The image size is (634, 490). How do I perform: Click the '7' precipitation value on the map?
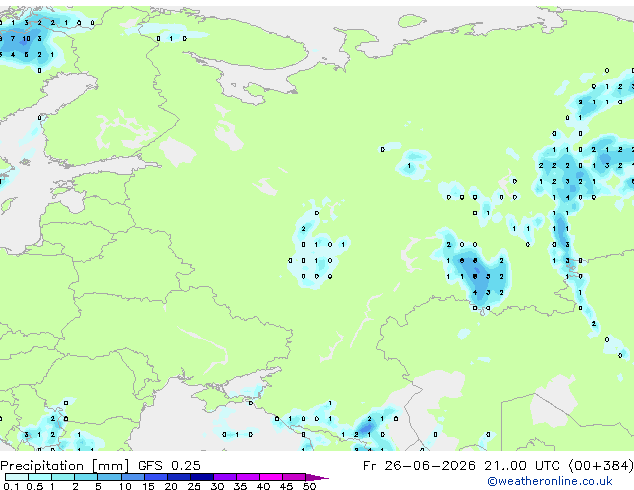click(x=13, y=39)
